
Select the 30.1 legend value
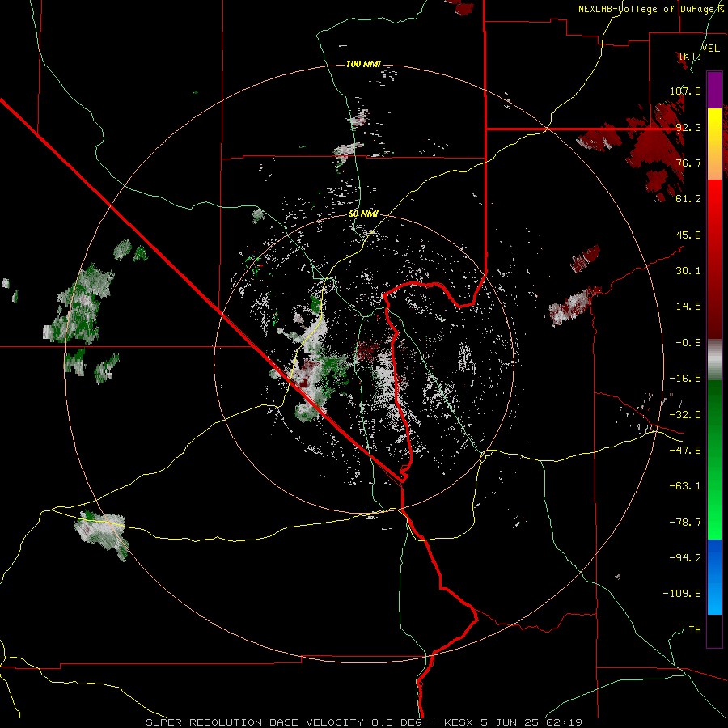tap(688, 271)
